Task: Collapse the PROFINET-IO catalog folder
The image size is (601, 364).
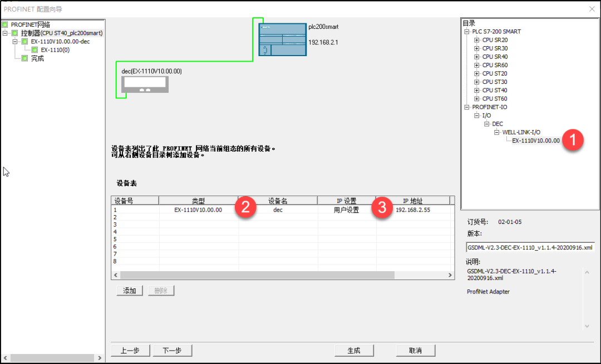Action: 466,107
